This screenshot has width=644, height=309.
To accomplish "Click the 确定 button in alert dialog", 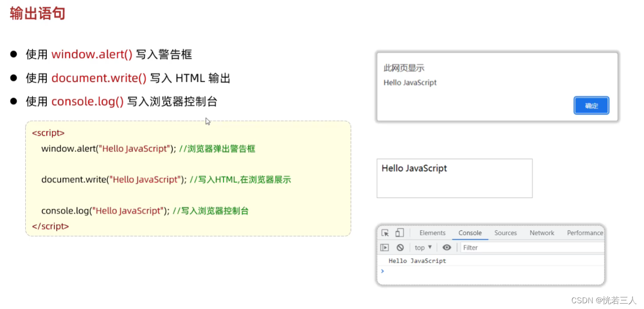I will (x=591, y=106).
